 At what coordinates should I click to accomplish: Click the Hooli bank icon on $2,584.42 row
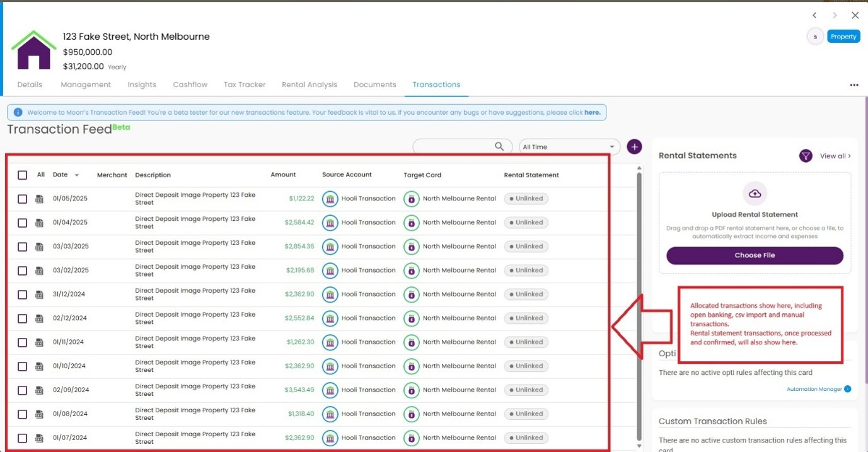(x=330, y=223)
